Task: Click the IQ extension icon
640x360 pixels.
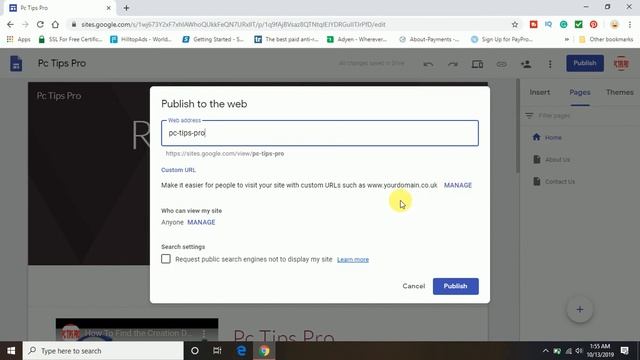Action: click(548, 24)
